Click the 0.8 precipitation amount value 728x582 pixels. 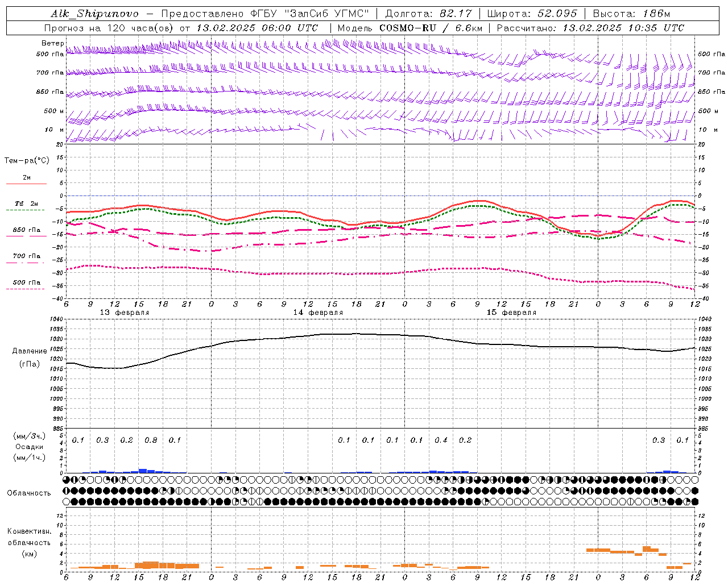click(151, 440)
